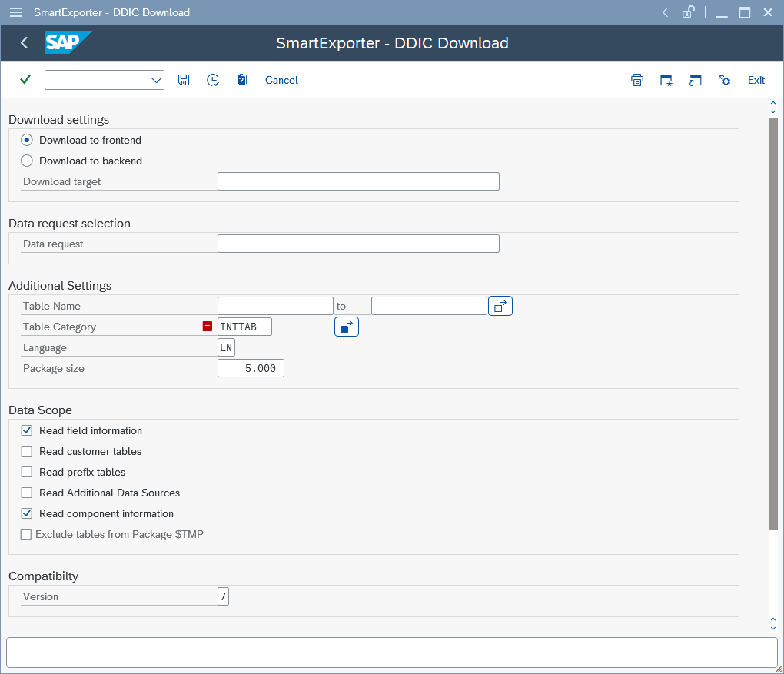Check Read prefix tables
Image resolution: width=784 pixels, height=674 pixels.
pyautogui.click(x=27, y=472)
